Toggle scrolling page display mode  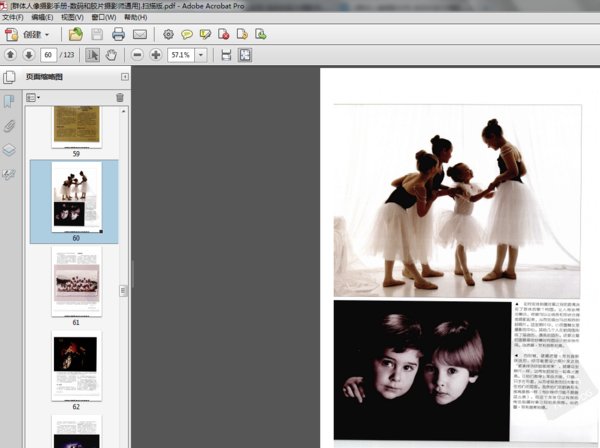[x=226, y=54]
